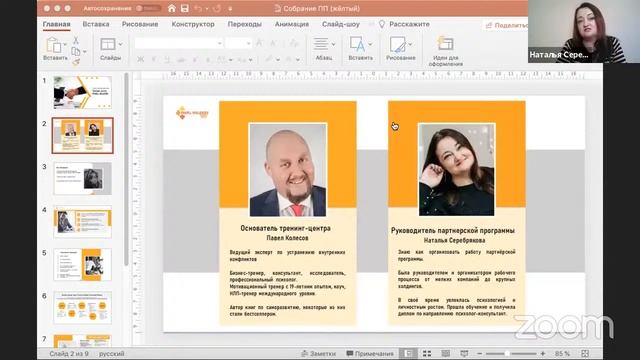Open the Конструктор tab

tap(193, 24)
